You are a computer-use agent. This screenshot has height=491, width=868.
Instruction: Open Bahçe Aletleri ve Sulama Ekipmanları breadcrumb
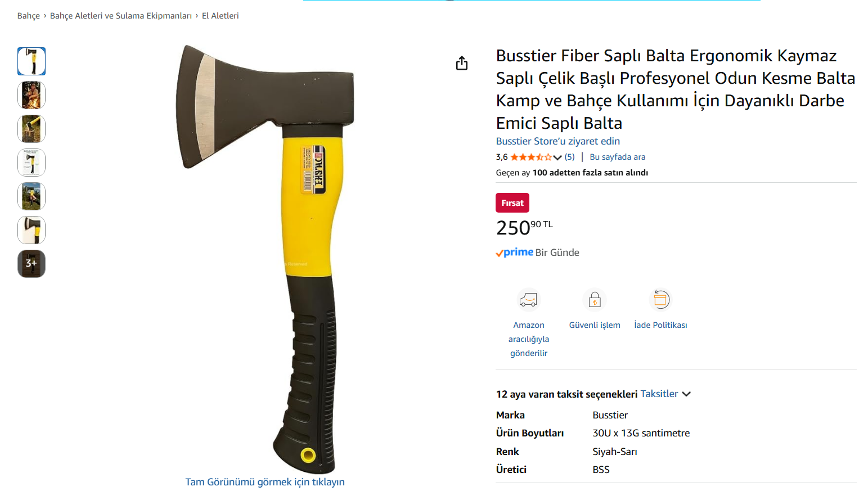point(121,16)
